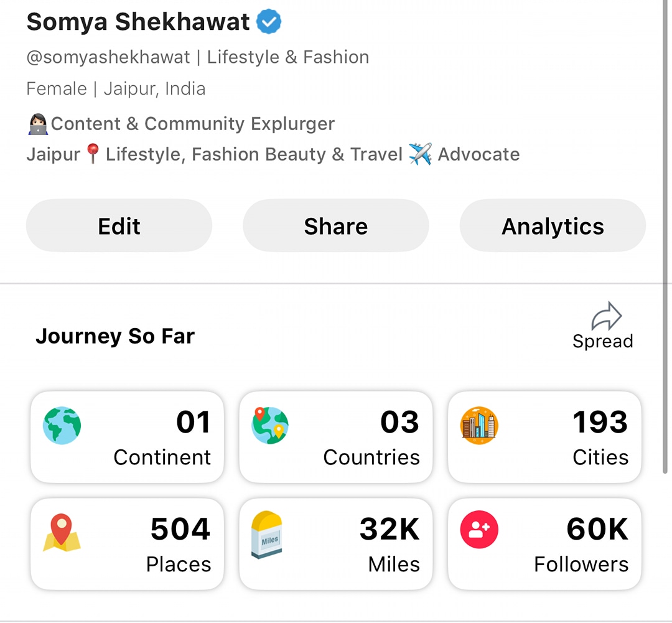View the 32K Miles stat card
The height and width of the screenshot is (623, 672).
[336, 544]
